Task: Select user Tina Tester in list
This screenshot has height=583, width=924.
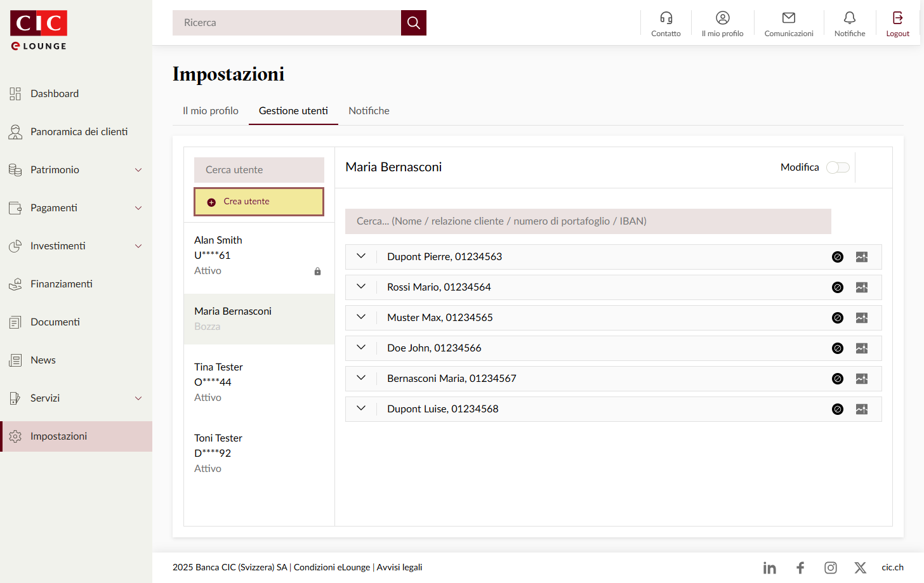Action: (219, 367)
